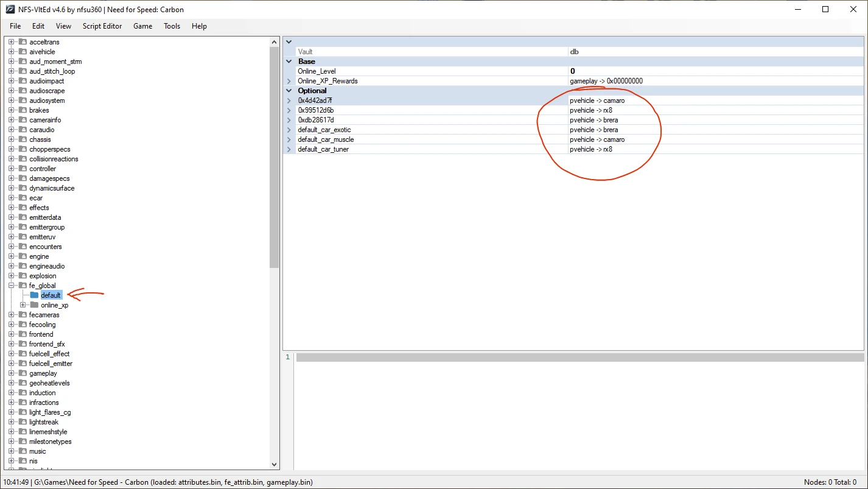Expand the online_xp tree node

(x=23, y=305)
